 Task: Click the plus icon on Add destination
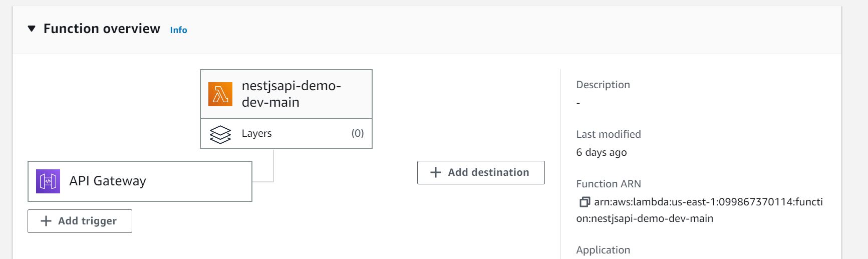click(436, 172)
